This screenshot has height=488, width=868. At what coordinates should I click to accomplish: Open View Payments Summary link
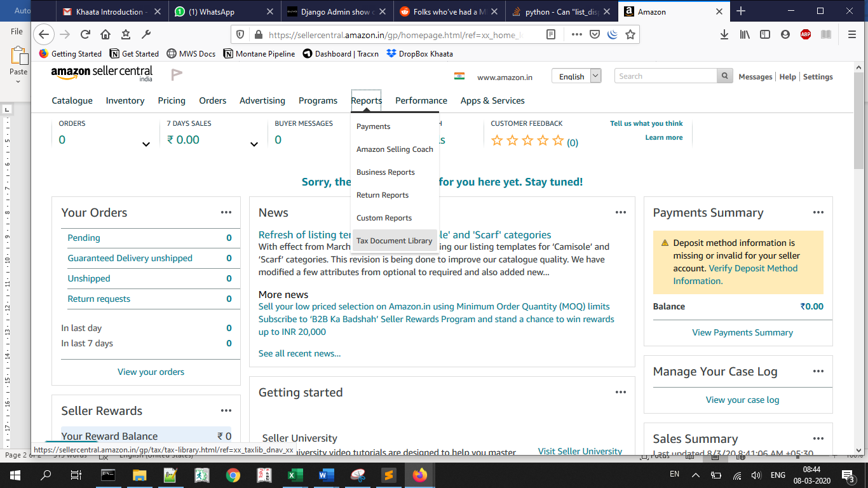[x=743, y=332]
